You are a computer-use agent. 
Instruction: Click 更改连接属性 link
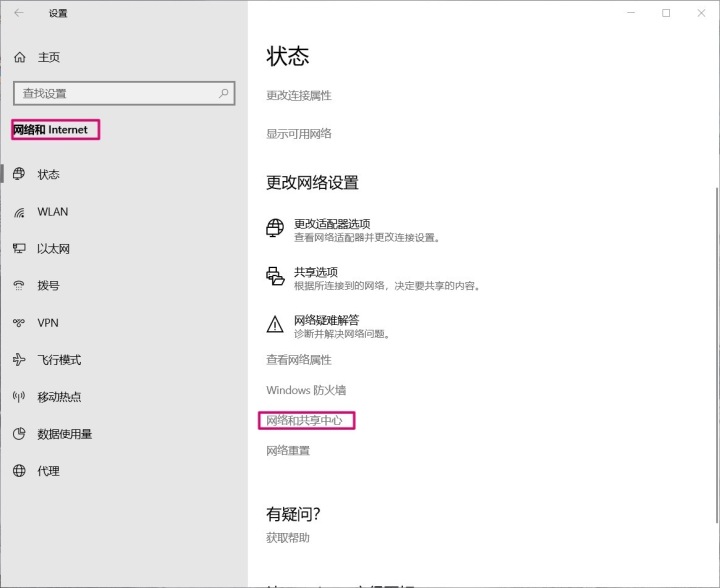click(299, 95)
